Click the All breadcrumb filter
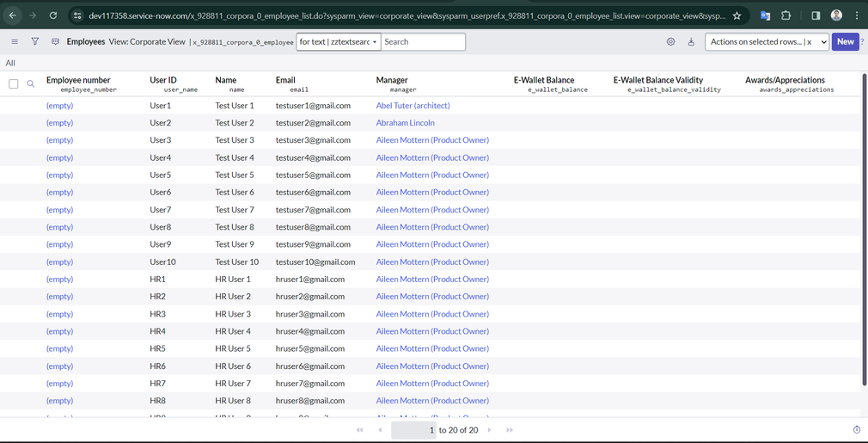The width and height of the screenshot is (868, 443). click(10, 63)
